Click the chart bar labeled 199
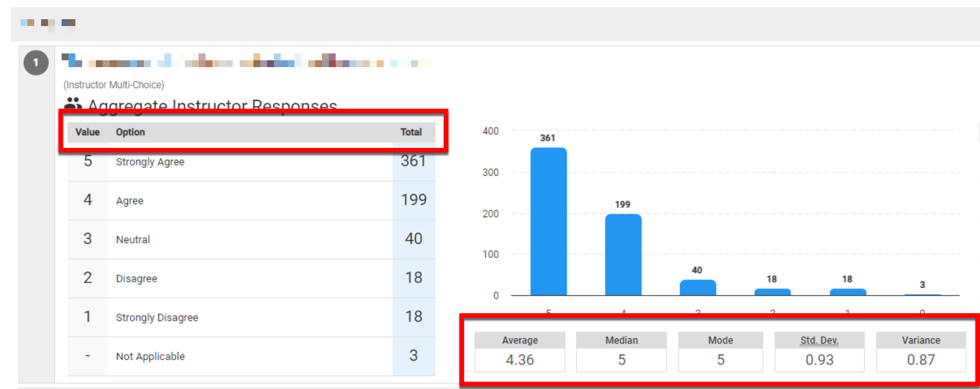 pyautogui.click(x=623, y=255)
